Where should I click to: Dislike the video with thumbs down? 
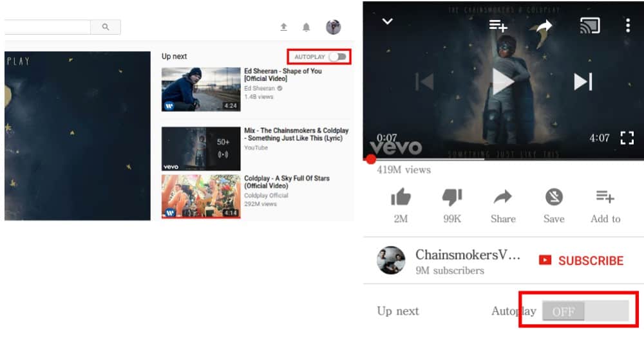pyautogui.click(x=452, y=197)
